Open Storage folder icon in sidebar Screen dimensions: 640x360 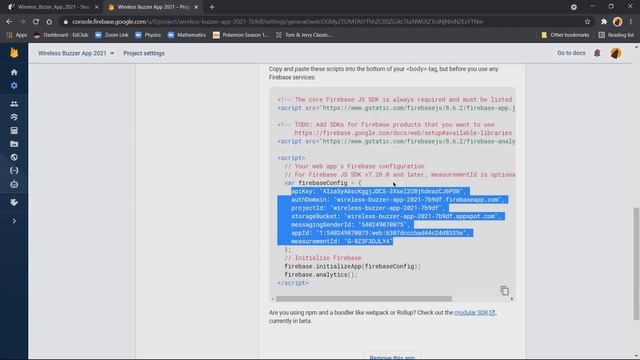(x=14, y=144)
